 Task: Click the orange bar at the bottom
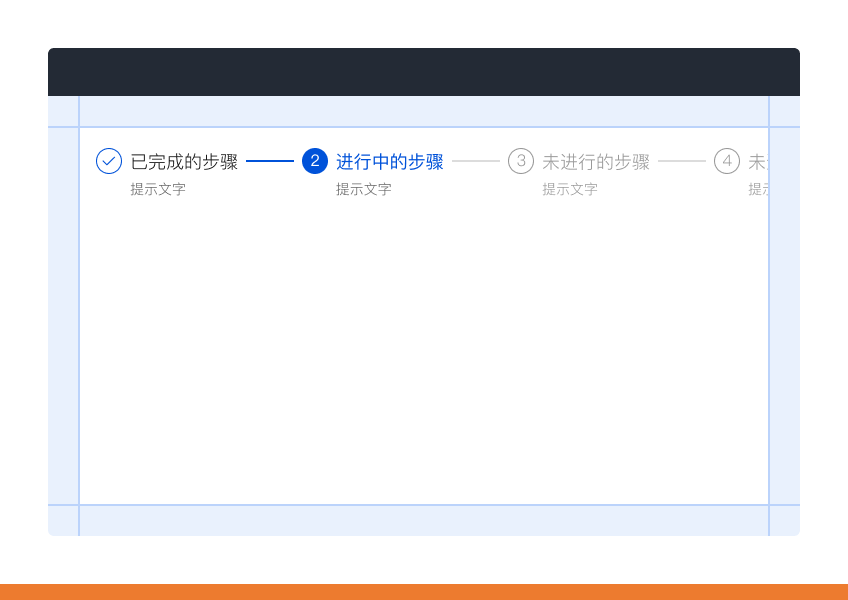[x=424, y=592]
